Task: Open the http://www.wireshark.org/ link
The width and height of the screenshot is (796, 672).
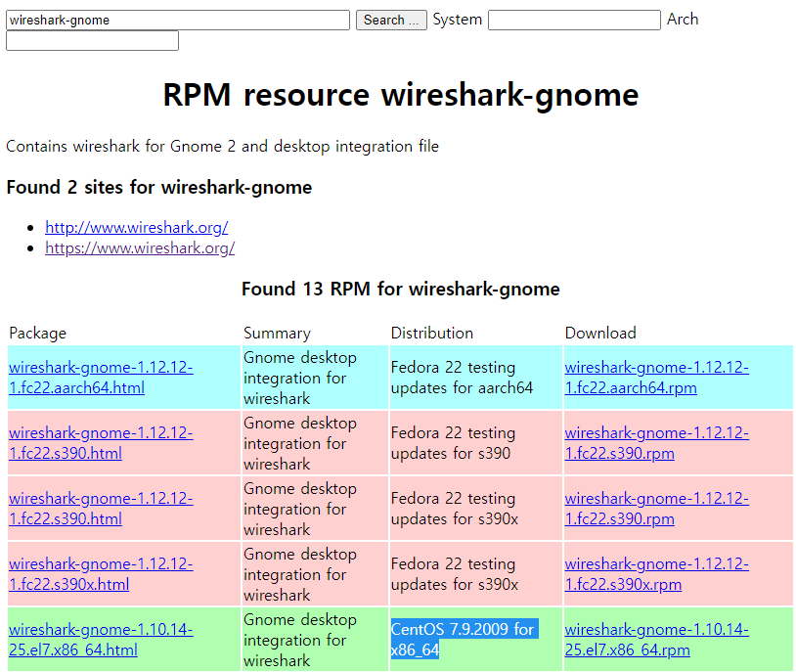Action: (x=137, y=227)
